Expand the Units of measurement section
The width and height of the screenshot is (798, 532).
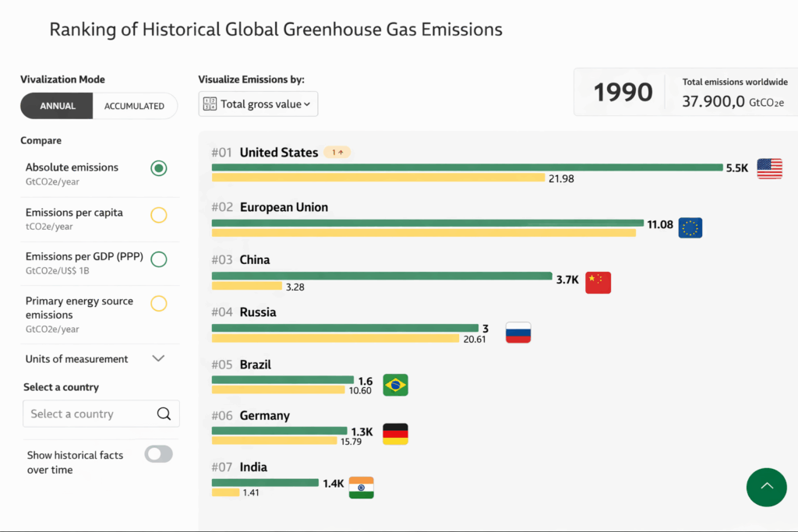coord(158,359)
